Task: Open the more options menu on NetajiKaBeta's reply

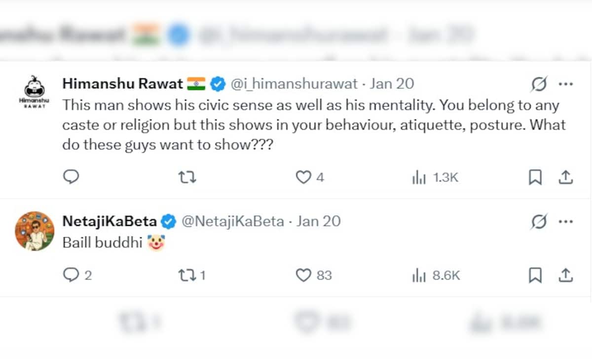Action: pyautogui.click(x=565, y=221)
